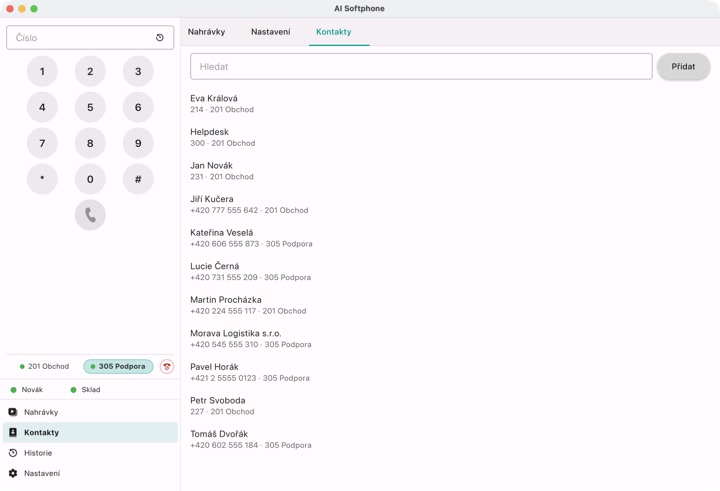This screenshot has height=491, width=720.
Task: Dial digit 8 on the keypad
Action: pyautogui.click(x=90, y=143)
